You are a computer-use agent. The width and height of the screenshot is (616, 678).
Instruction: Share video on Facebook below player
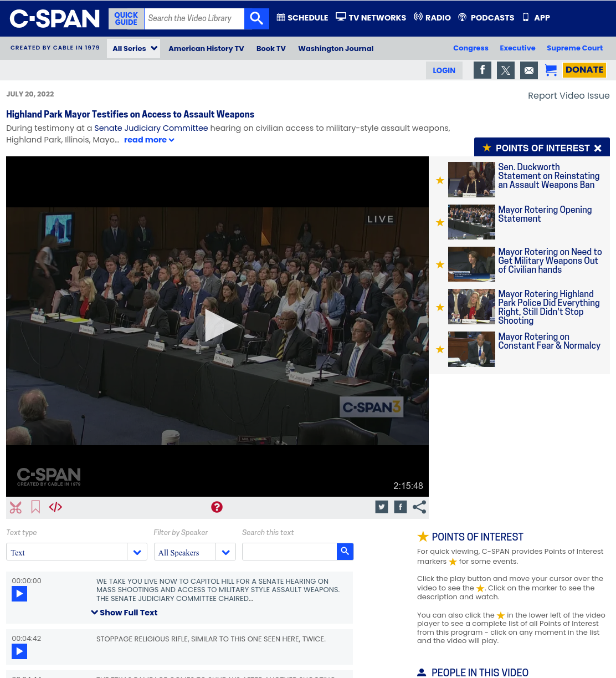pyautogui.click(x=401, y=507)
